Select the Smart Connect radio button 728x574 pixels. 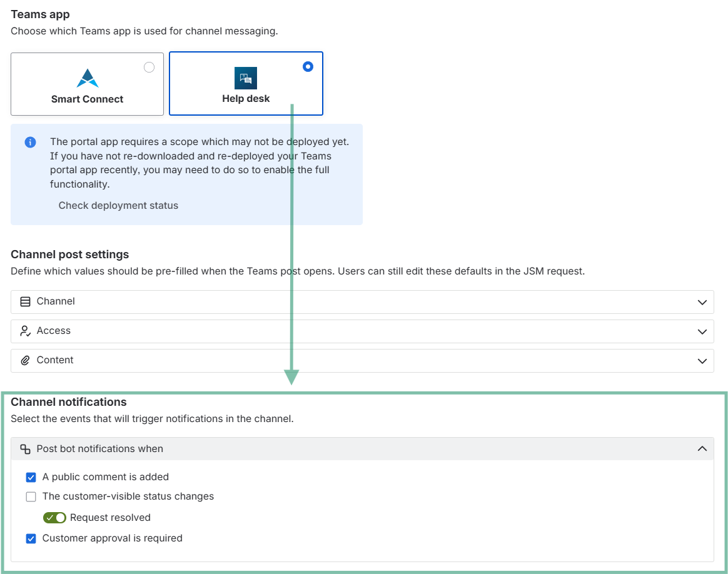pos(149,68)
